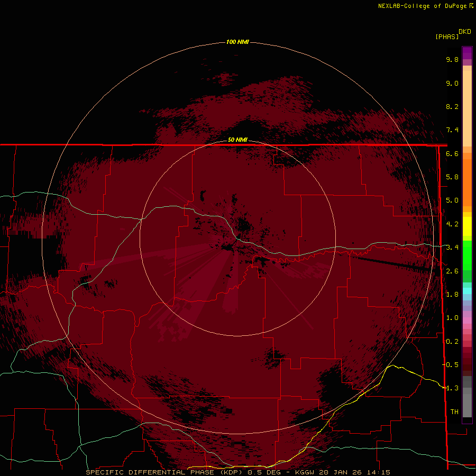Click the 9.0 value on color scale
Image resolution: width=476 pixels, height=476 pixels.
point(452,83)
